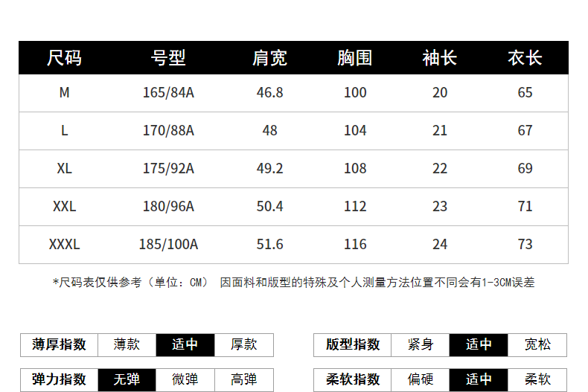Select 薄款 in the 薄厚指数 row

pos(127,344)
